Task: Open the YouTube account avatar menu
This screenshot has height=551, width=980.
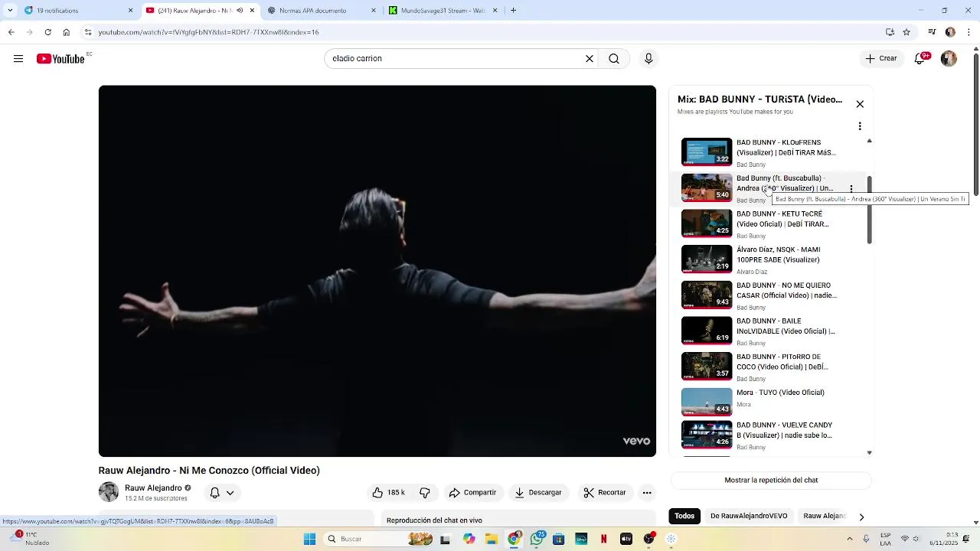Action: coord(949,59)
